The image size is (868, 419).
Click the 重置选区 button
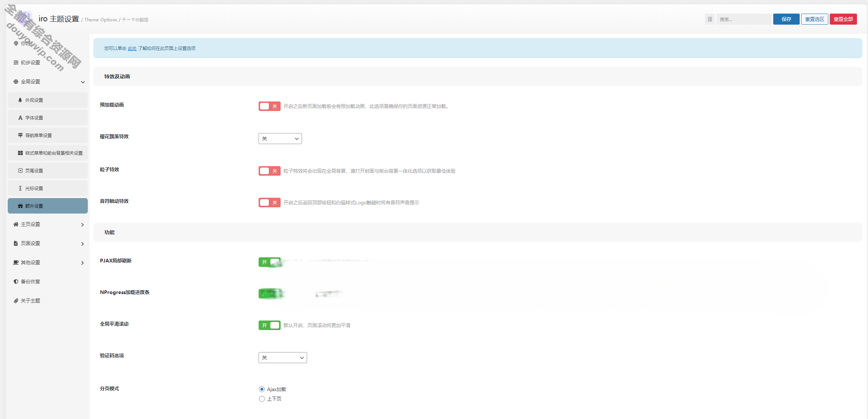click(815, 19)
